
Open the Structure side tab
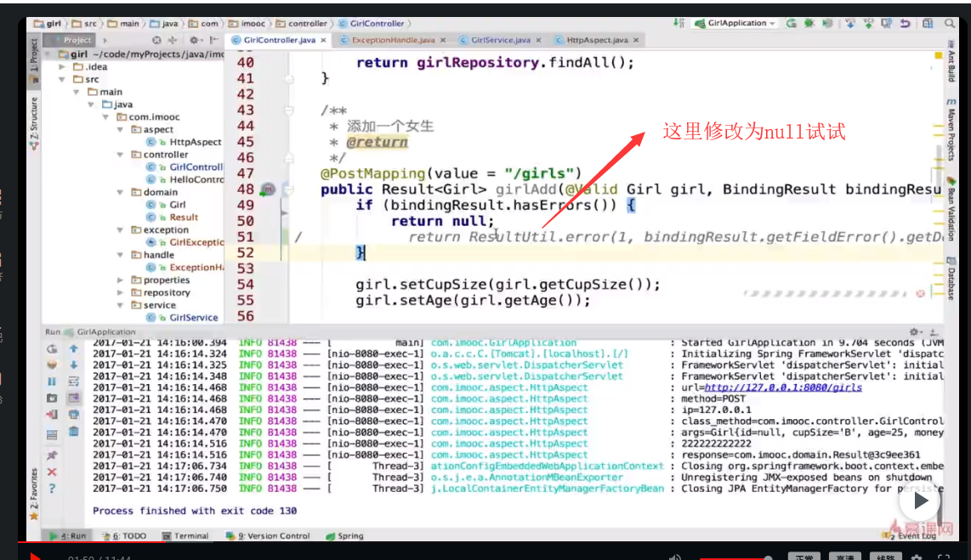pos(34,123)
